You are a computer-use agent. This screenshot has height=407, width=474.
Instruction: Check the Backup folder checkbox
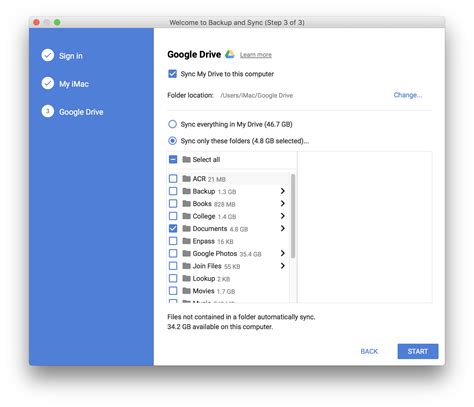tap(173, 191)
